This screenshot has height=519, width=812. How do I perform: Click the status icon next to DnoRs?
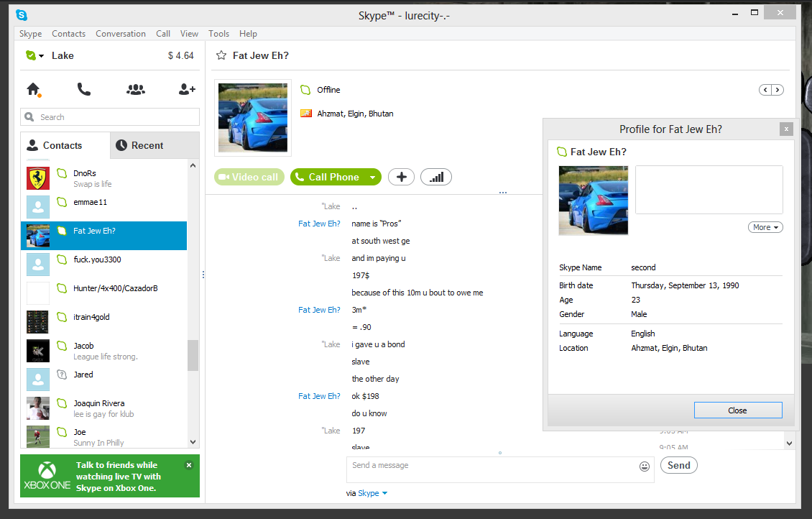point(62,173)
